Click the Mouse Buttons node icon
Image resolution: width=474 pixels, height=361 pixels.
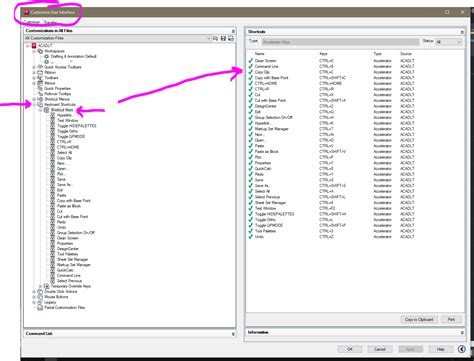[40, 297]
